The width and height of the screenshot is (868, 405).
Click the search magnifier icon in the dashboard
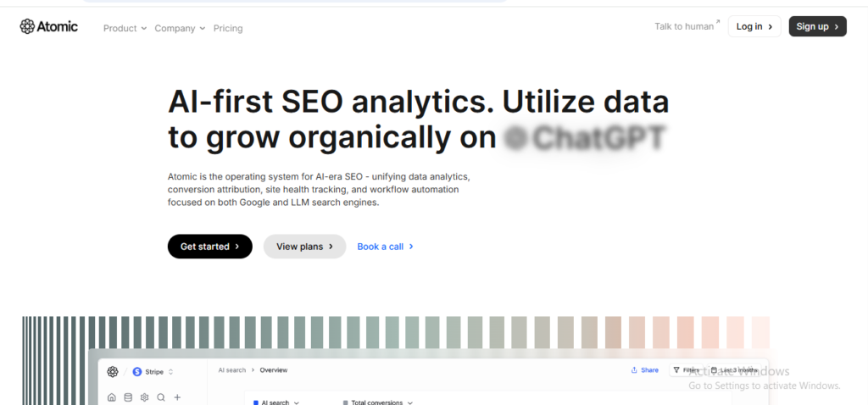(161, 397)
